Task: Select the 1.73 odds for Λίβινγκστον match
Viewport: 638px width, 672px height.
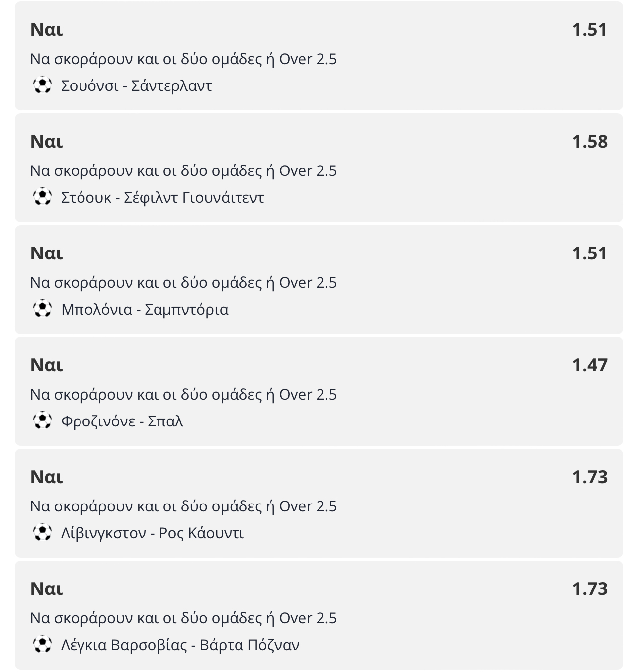Action: click(x=590, y=477)
